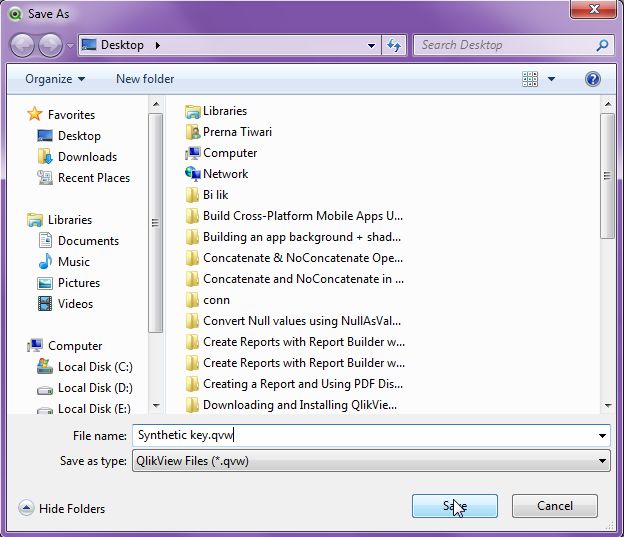Open the recent pages dropdown beside Forward arrow
Viewport: 624px width, 537px height.
pyautogui.click(x=70, y=46)
